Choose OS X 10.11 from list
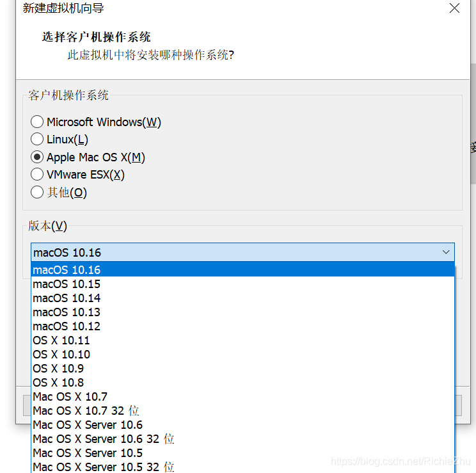Viewport: 476px width, 473px height. (242, 341)
